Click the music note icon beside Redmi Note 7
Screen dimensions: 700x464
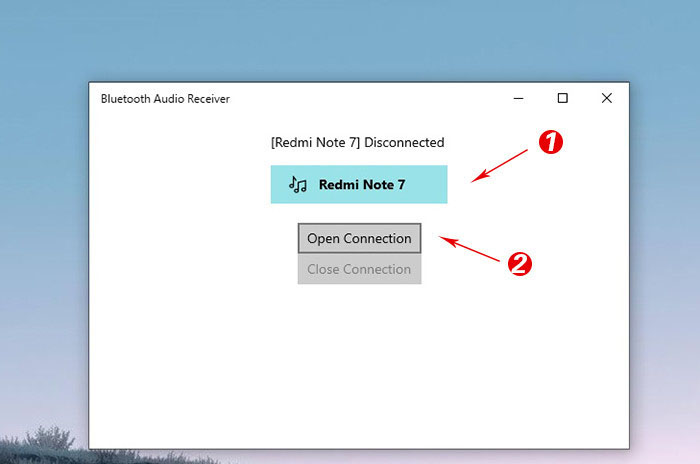click(298, 184)
